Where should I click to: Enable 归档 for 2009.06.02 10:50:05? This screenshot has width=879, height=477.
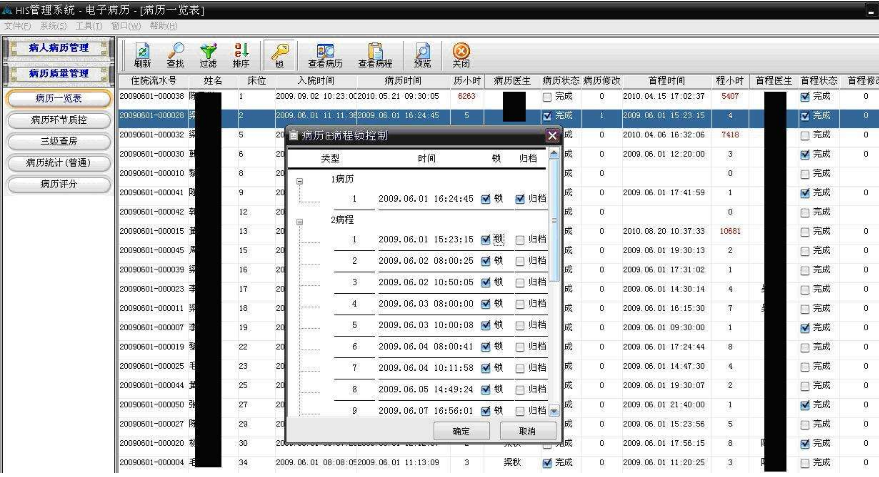[520, 283]
